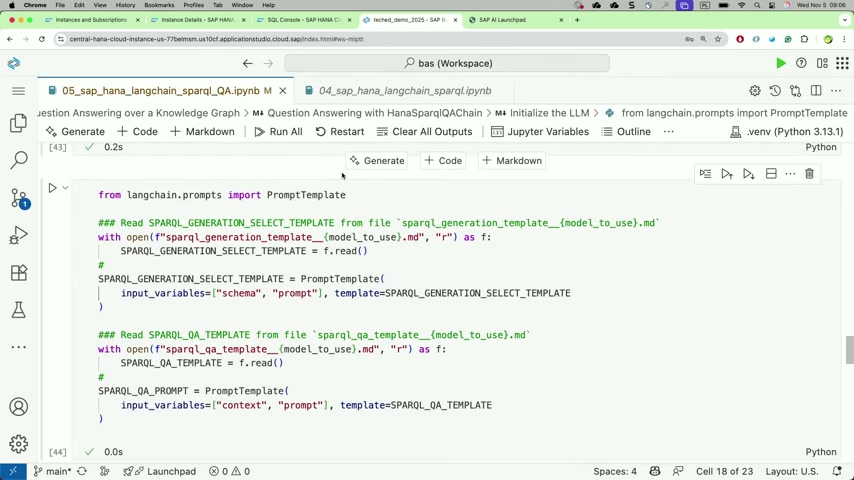
Task: Open notifications bell in status bar
Action: point(837,471)
